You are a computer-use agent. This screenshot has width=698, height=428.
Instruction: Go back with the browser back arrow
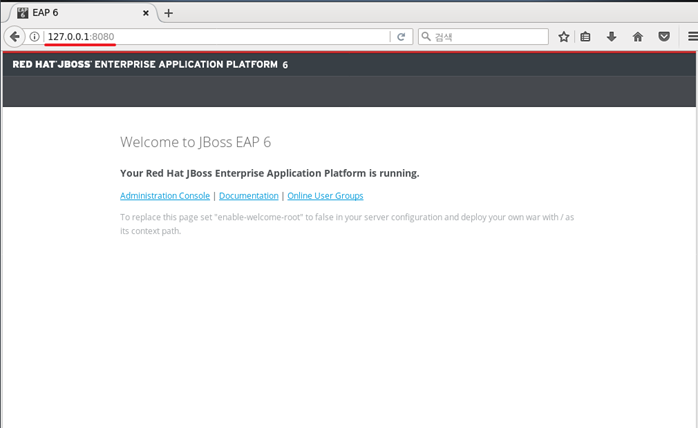(14, 37)
